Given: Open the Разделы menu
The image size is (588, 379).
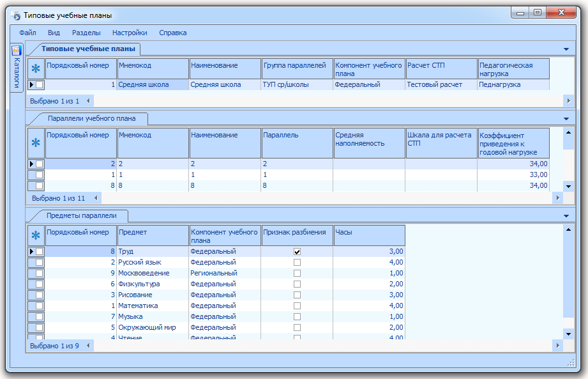Looking at the screenshot, I should click(86, 33).
